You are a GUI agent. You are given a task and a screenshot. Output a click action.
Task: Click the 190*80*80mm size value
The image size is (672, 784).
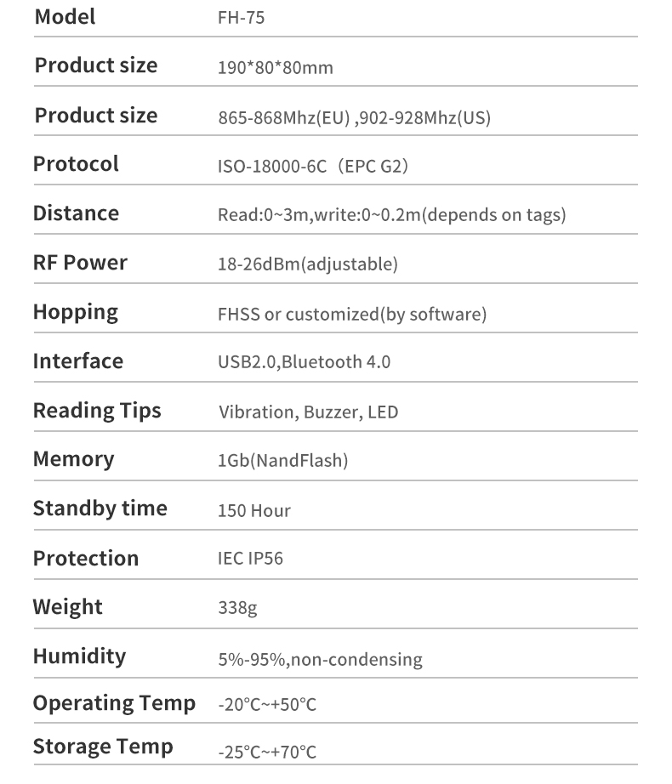tap(275, 67)
